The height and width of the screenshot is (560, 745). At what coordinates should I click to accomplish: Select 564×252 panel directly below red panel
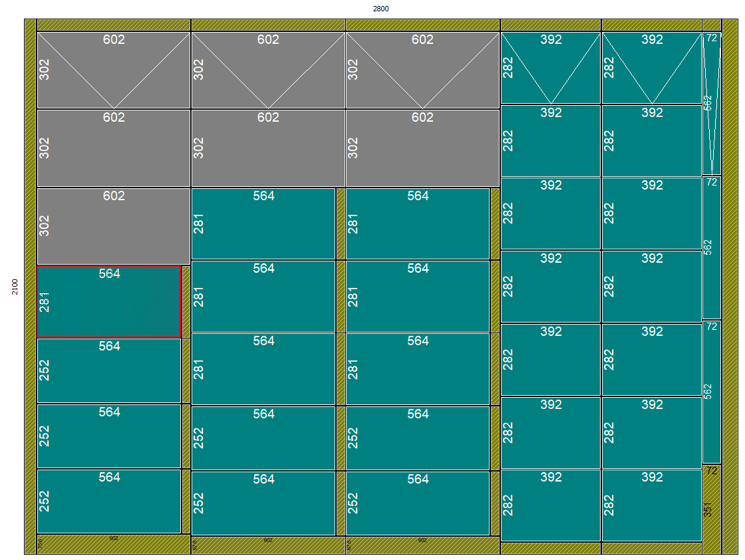pyautogui.click(x=108, y=370)
